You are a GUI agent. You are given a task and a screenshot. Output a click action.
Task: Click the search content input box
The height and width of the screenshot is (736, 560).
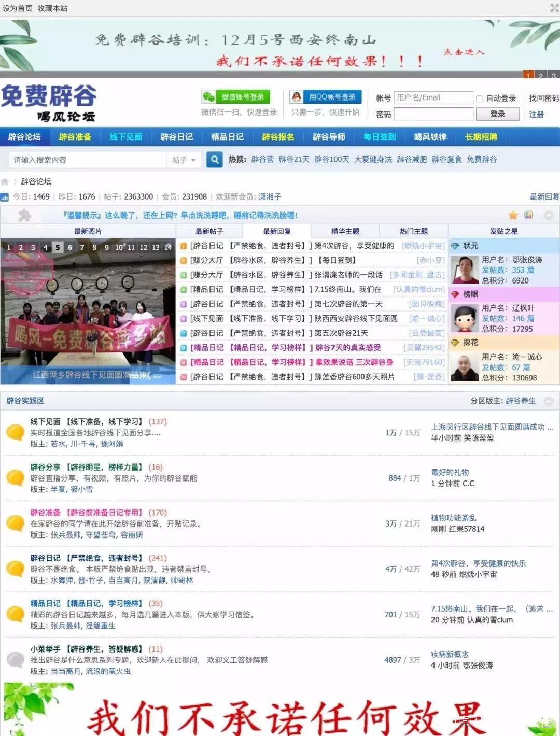click(88, 160)
